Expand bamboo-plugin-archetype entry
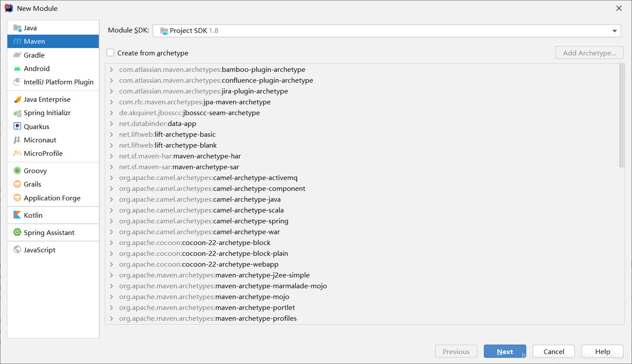The image size is (632, 364). pyautogui.click(x=111, y=69)
